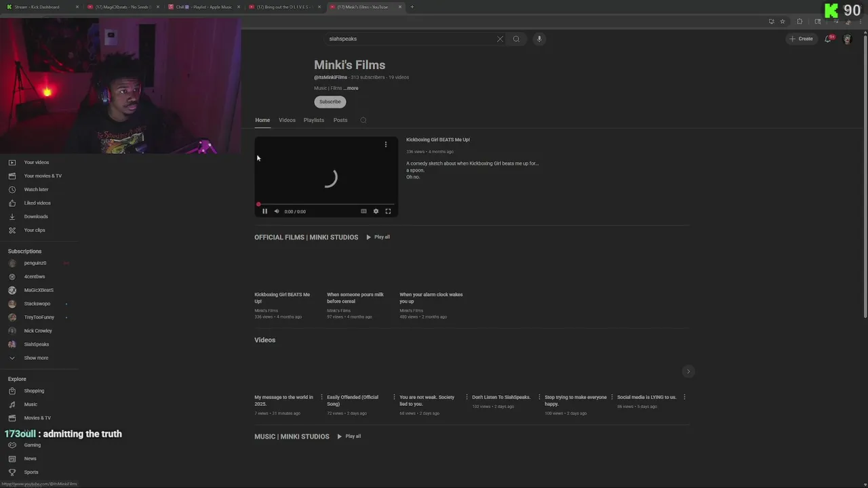Open Movies & TV in Explore
Image resolution: width=868 pixels, height=488 pixels.
click(38, 418)
